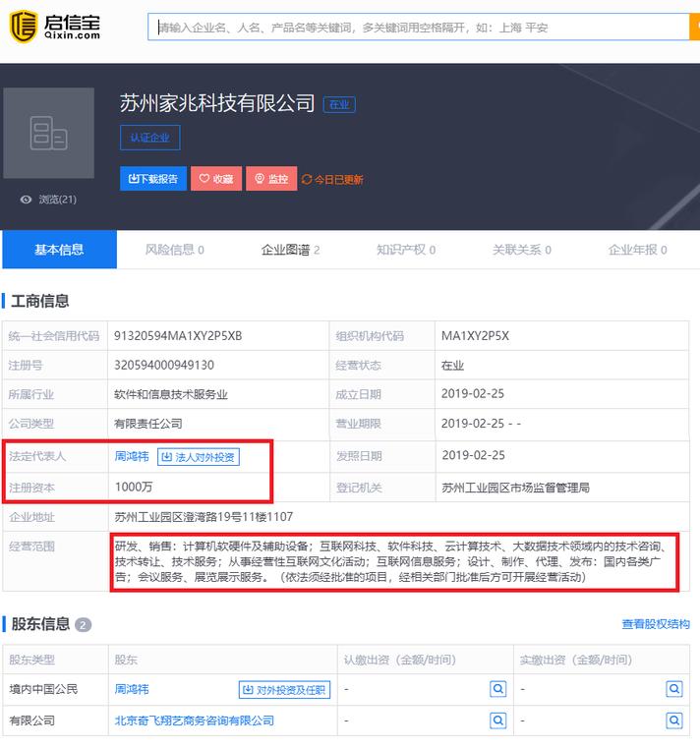Click registered capital value 1000万
Screen dimensions: 700x749
click(134, 487)
